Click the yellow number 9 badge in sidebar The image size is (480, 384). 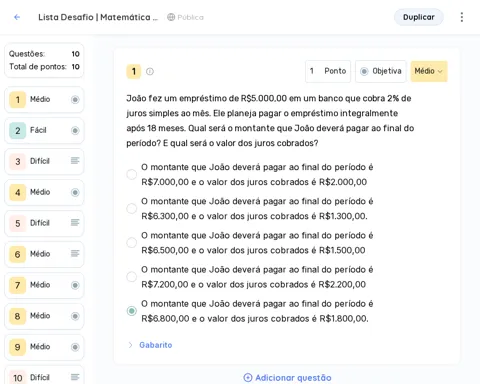pyautogui.click(x=18, y=347)
